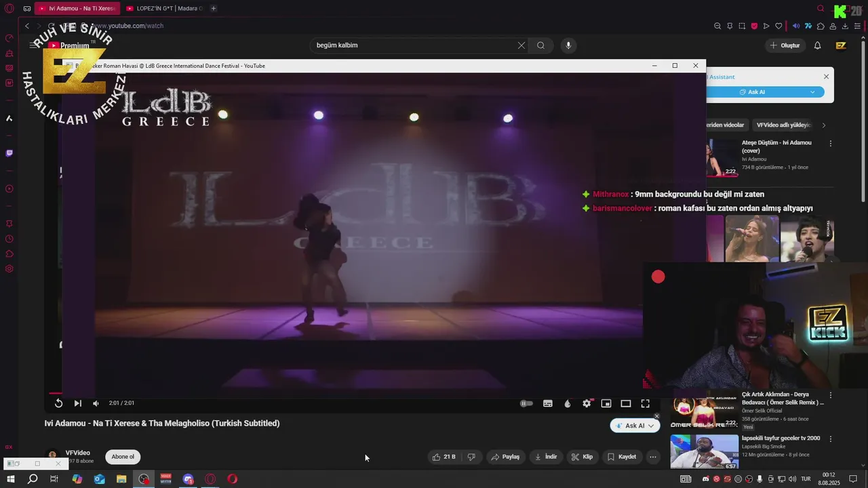Expand the blue Ask AI dropdown in Assistant panel
868x488 pixels.
pyautogui.click(x=812, y=92)
